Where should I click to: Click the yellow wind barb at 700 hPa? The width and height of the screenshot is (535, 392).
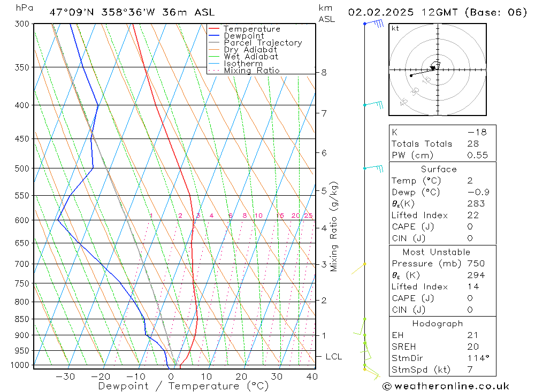click(358, 268)
